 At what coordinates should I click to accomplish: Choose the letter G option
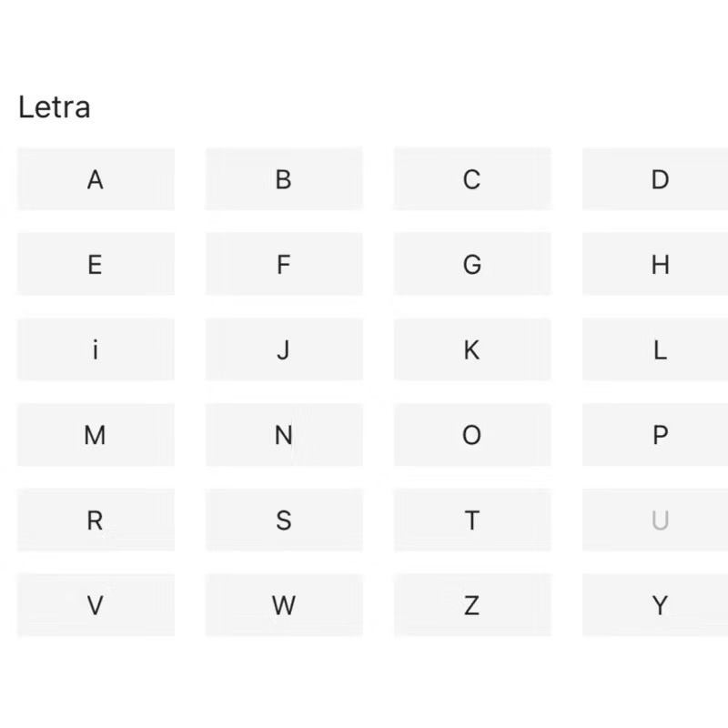point(471,265)
